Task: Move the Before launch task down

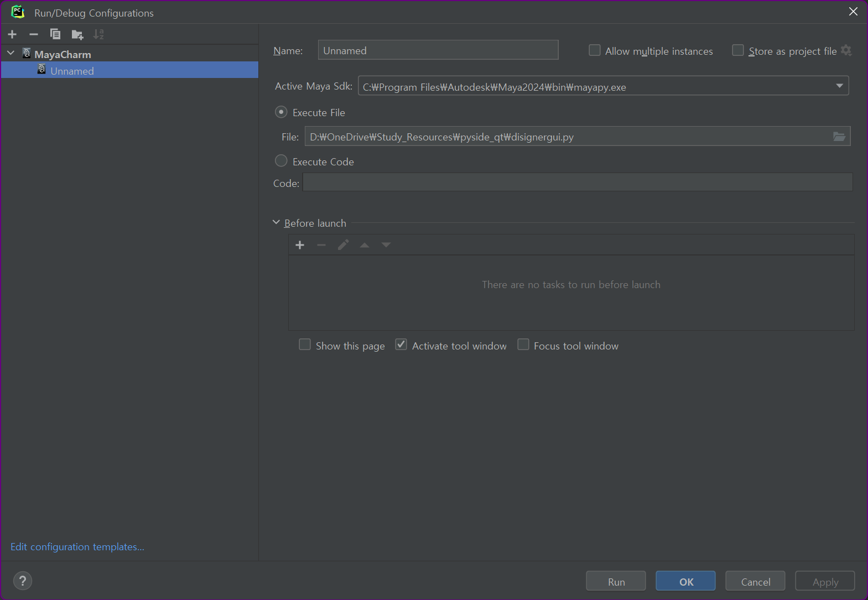Action: [x=386, y=245]
